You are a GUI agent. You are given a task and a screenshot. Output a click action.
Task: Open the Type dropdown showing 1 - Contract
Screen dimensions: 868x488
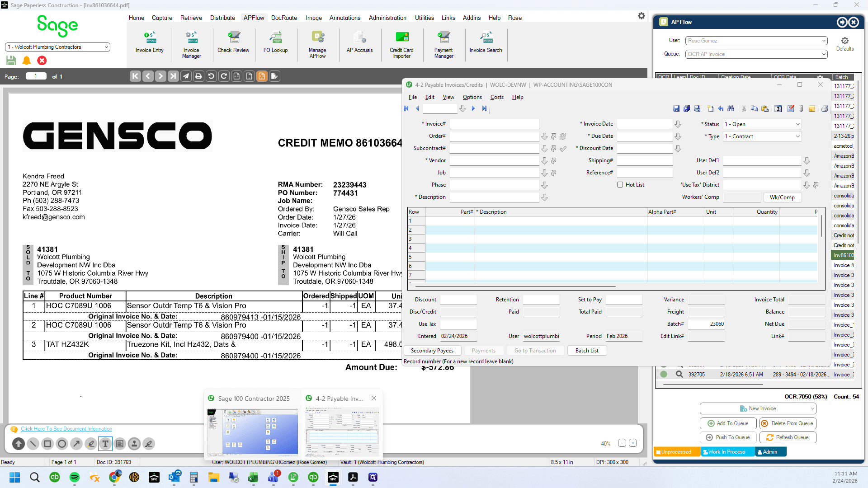pyautogui.click(x=762, y=136)
